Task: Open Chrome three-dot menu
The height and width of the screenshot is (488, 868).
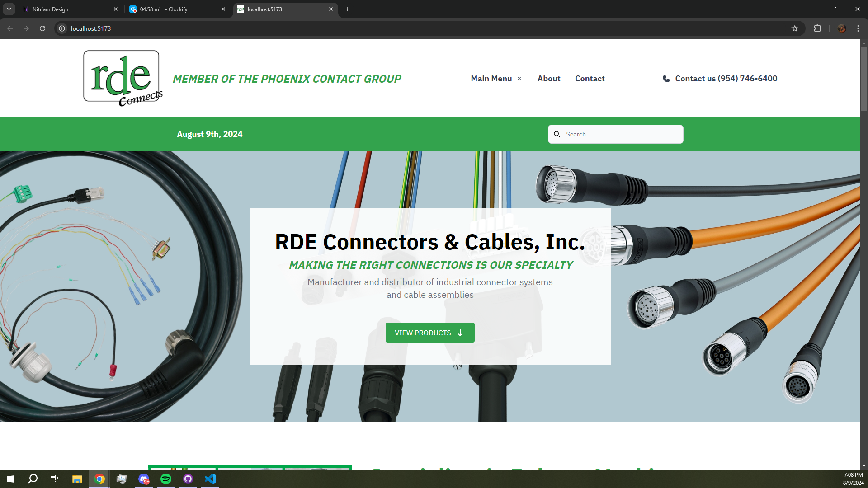Action: (858, 28)
